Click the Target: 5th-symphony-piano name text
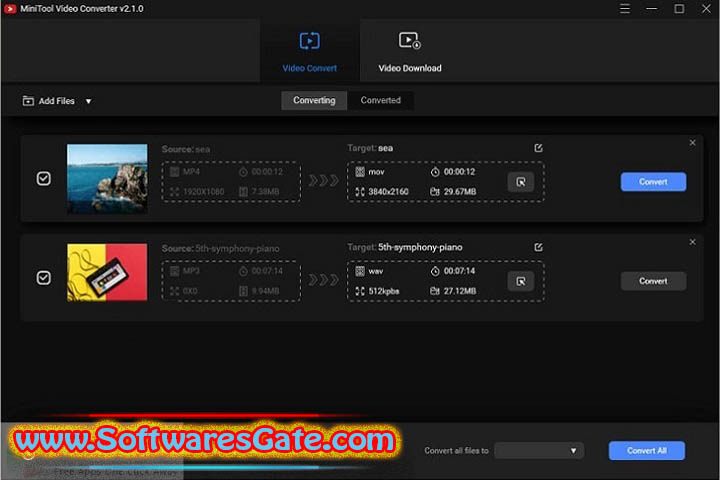This screenshot has height=480, width=720. pyautogui.click(x=405, y=247)
